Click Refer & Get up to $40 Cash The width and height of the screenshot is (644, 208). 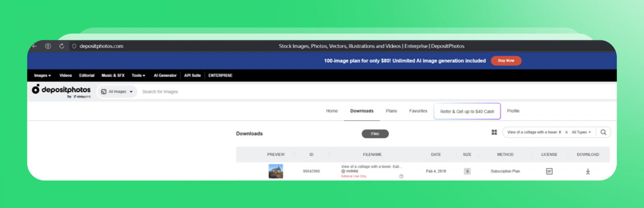pyautogui.click(x=467, y=111)
